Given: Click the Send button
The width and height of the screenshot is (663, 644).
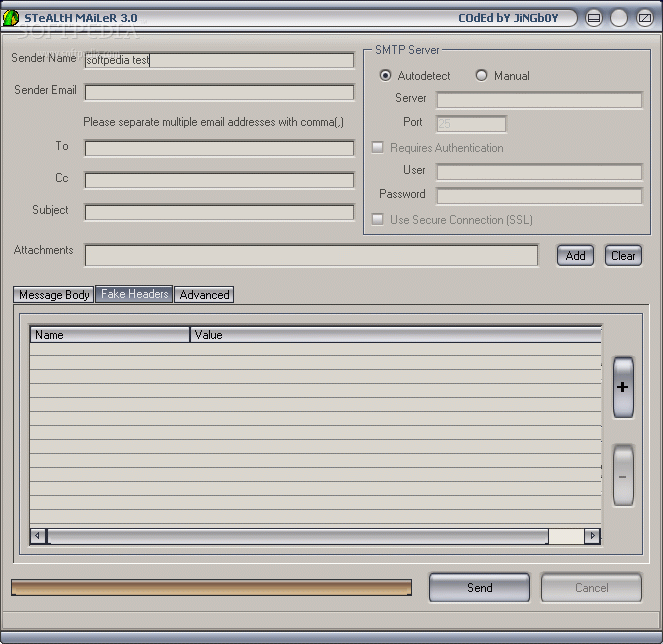Looking at the screenshot, I should 479,587.
